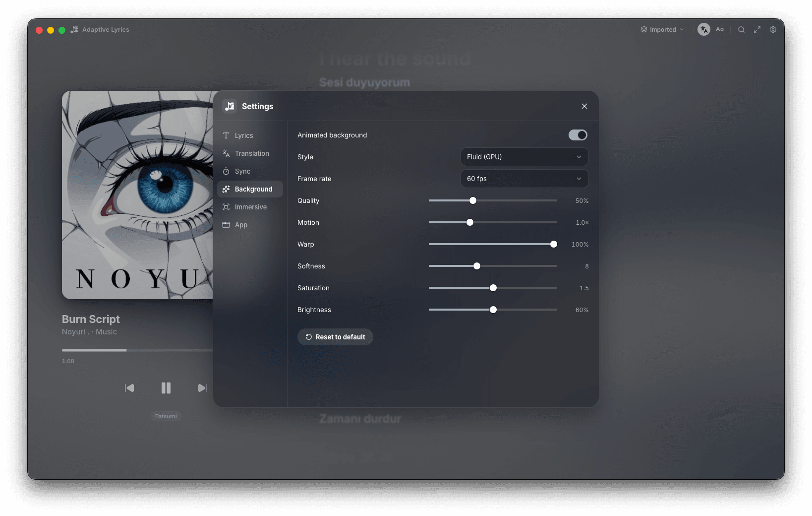The height and width of the screenshot is (516, 812).
Task: Click the Burn Script song title
Action: click(x=91, y=319)
